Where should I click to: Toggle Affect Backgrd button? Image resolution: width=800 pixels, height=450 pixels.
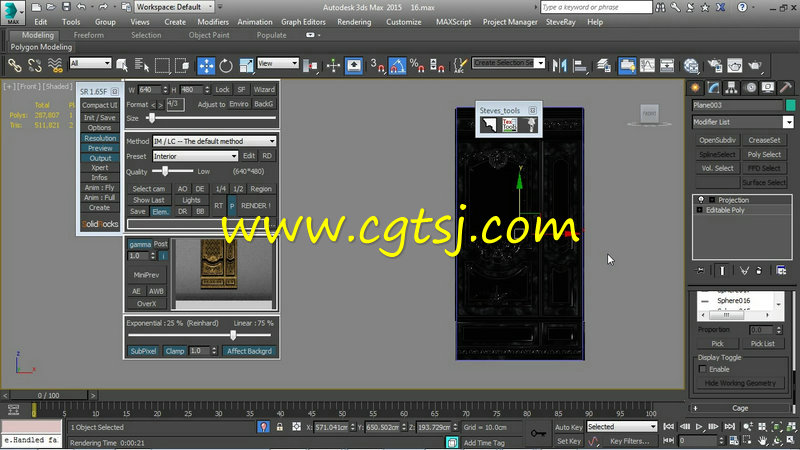[249, 351]
